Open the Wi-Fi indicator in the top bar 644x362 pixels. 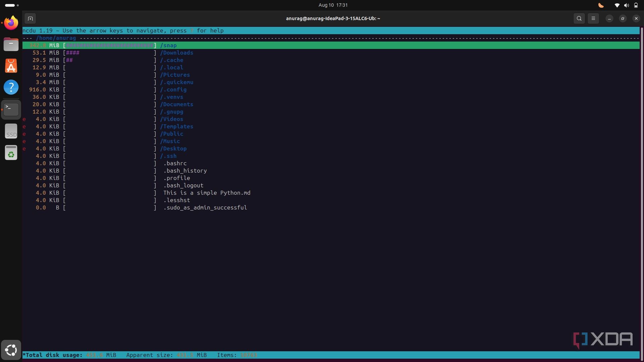coord(617,5)
